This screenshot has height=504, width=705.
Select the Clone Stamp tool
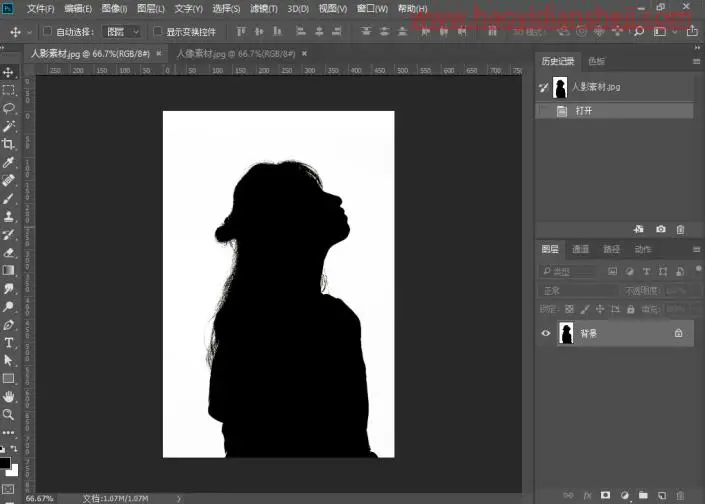pos(8,216)
